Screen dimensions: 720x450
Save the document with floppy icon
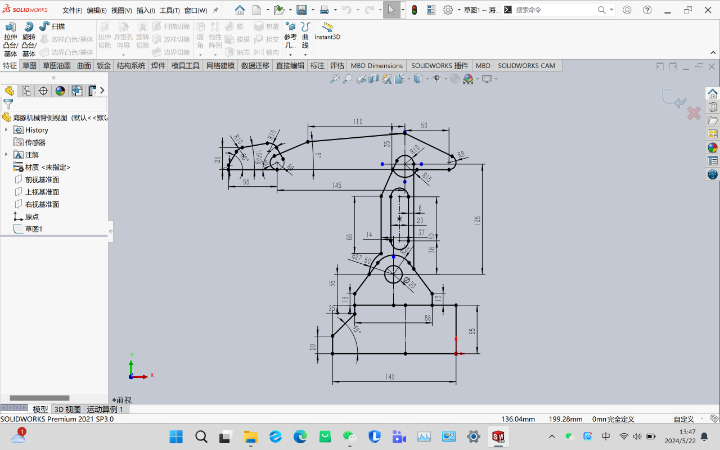point(301,10)
